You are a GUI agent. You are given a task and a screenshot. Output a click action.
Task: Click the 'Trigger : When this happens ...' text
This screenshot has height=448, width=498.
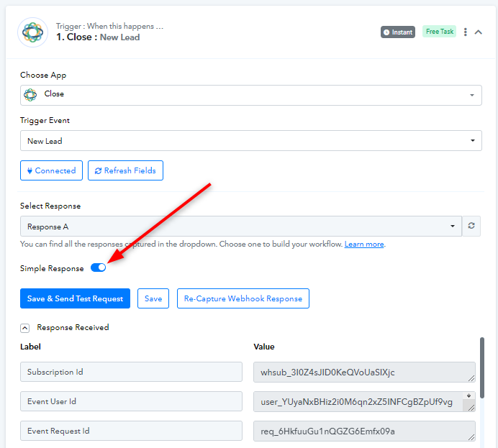point(109,26)
